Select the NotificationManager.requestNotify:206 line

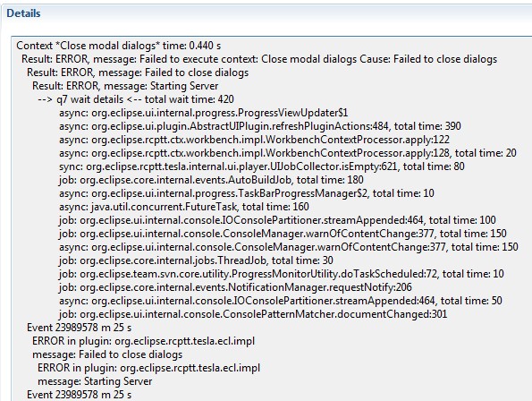(235, 287)
